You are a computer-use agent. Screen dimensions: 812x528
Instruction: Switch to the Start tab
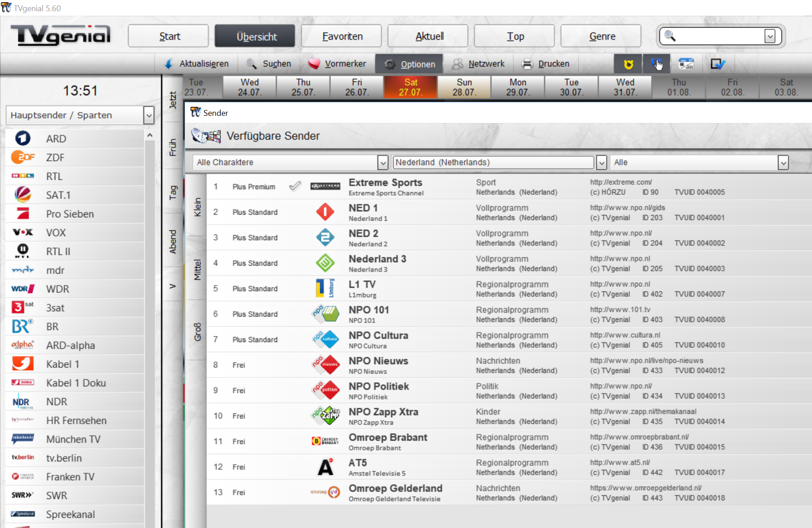(168, 36)
